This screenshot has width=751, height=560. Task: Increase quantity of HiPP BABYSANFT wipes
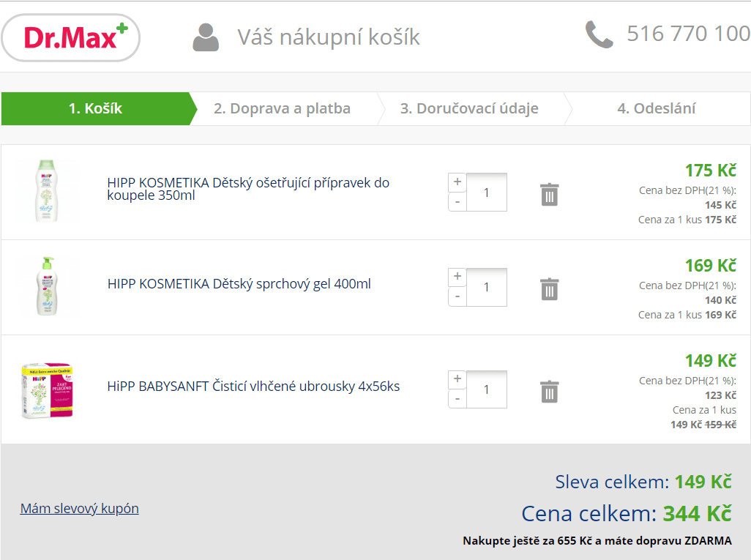tap(457, 379)
